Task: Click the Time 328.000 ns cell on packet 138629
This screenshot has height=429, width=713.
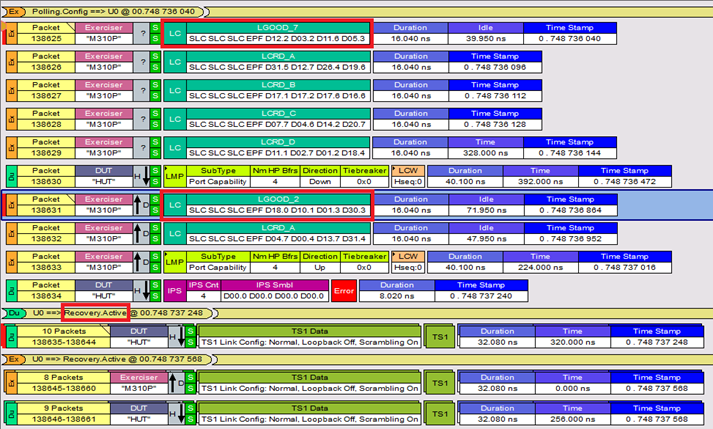Action: point(486,148)
